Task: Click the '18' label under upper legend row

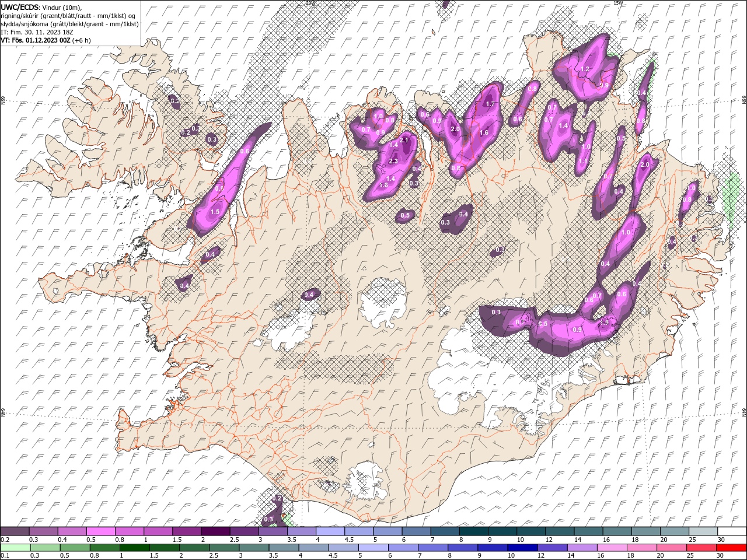Action: [634, 540]
